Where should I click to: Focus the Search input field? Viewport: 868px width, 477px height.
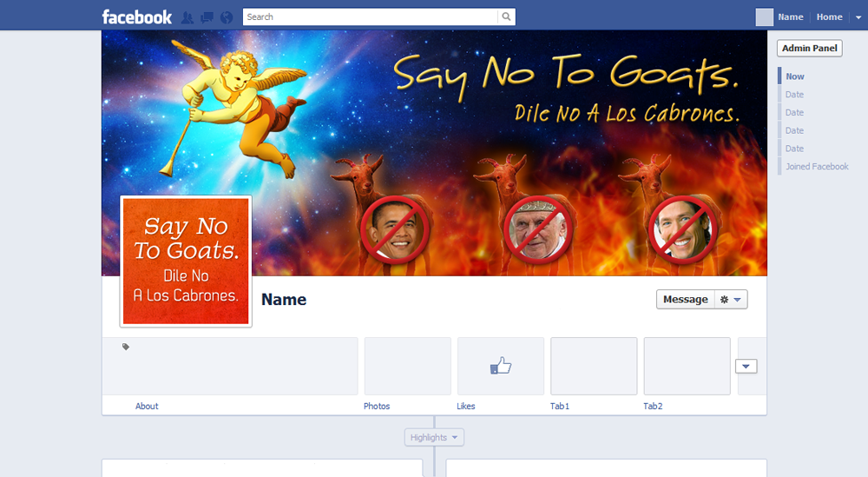click(370, 17)
